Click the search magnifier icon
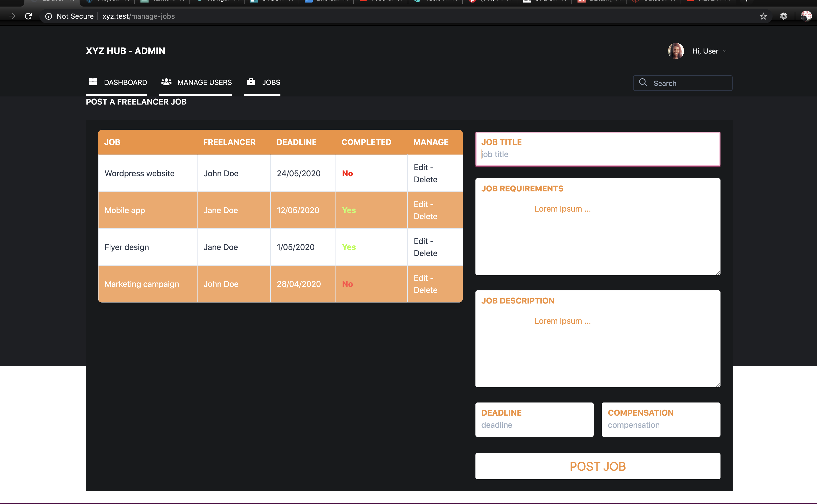Screen dimensions: 817x504 point(643,82)
